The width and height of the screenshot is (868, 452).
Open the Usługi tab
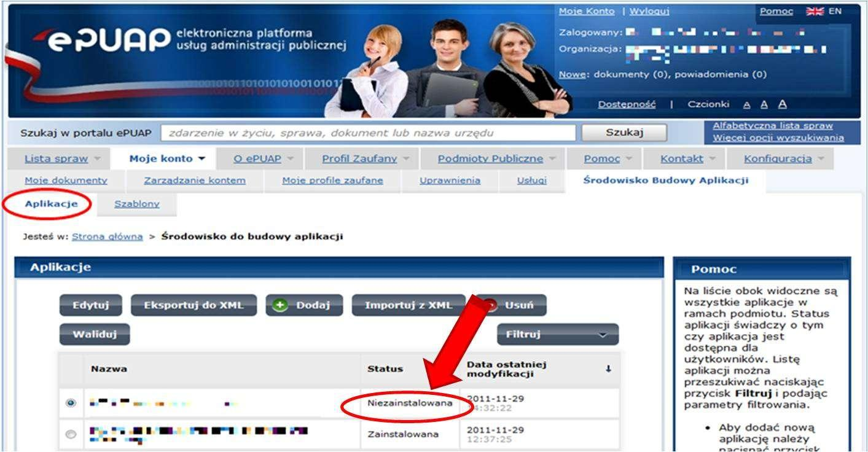click(532, 181)
